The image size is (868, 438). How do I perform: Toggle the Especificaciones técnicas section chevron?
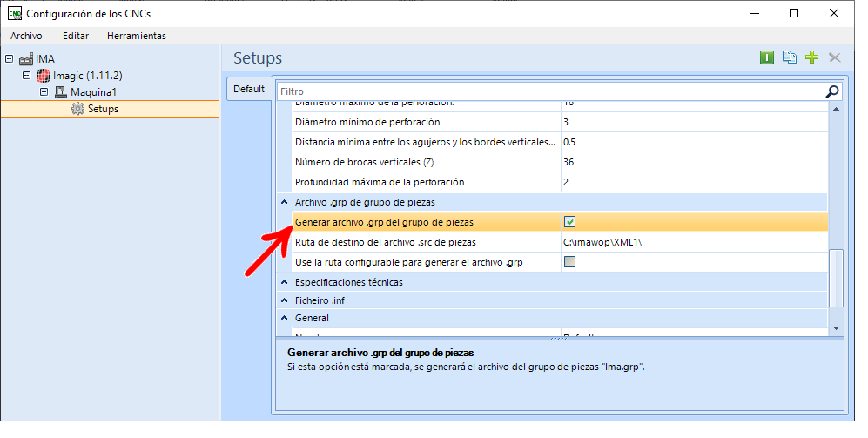click(x=284, y=282)
